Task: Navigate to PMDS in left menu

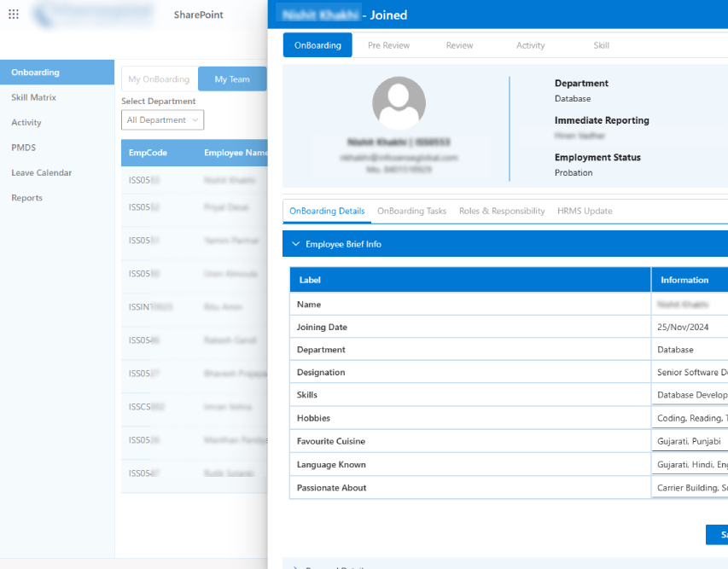Action: [24, 148]
